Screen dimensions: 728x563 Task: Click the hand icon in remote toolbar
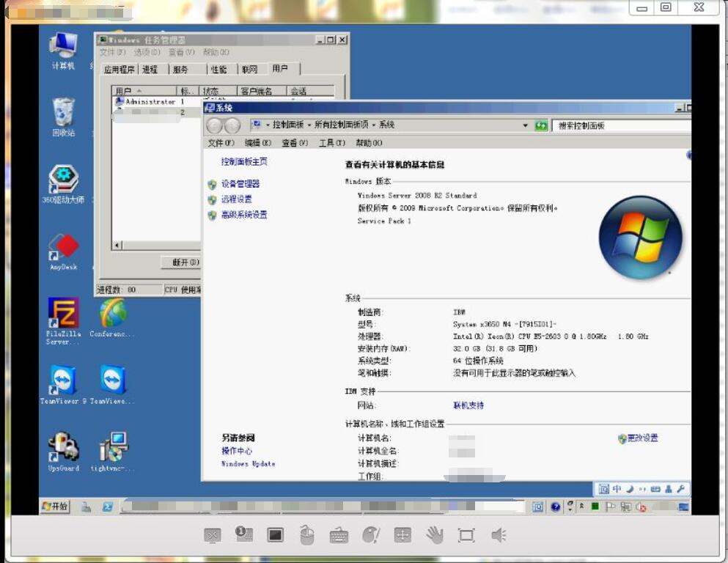(435, 535)
